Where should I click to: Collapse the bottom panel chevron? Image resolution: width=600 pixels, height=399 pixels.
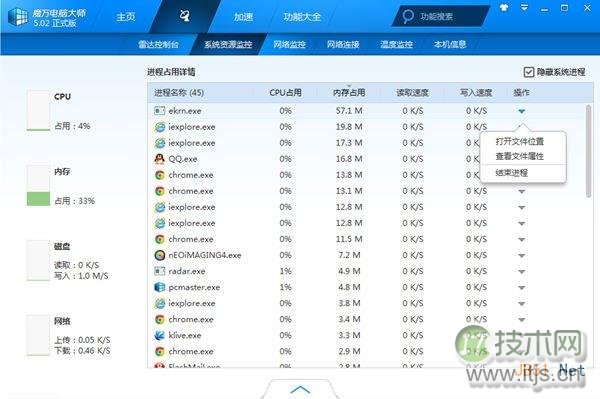point(300,389)
